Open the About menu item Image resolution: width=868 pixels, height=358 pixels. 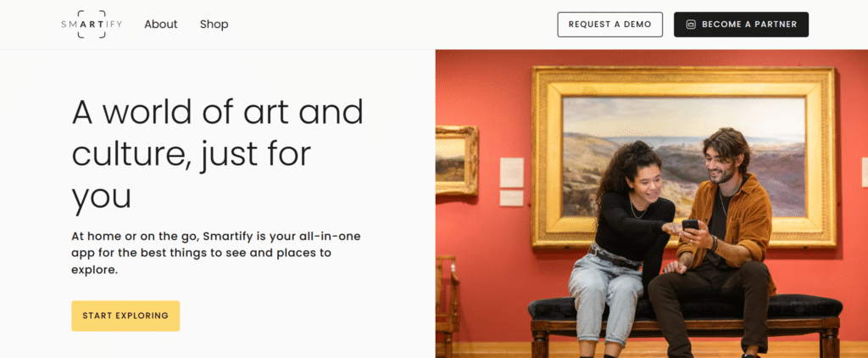pyautogui.click(x=161, y=25)
